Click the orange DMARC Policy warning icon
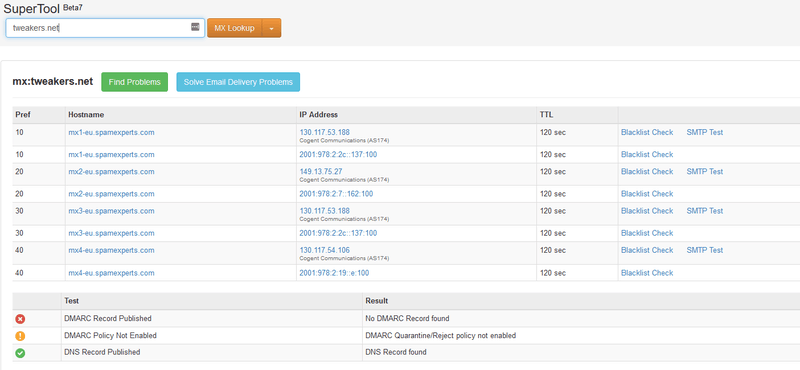The height and width of the screenshot is (370, 800). (20, 336)
